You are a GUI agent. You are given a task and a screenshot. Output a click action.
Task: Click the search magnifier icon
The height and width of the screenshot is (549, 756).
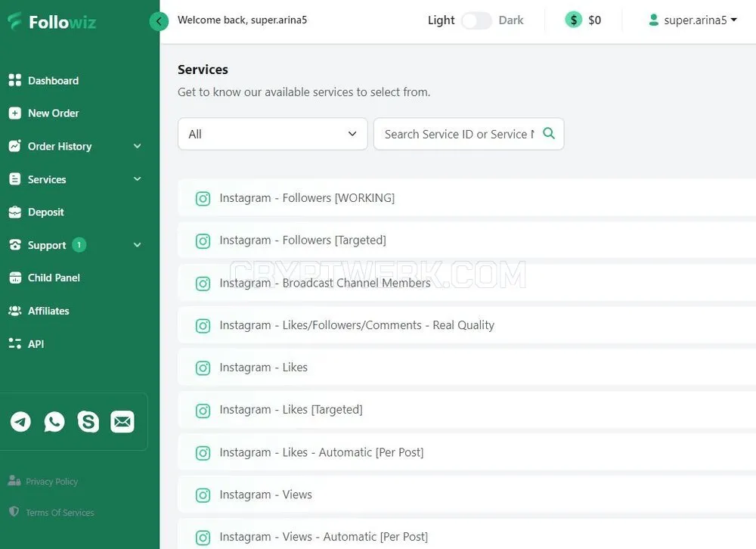click(549, 133)
